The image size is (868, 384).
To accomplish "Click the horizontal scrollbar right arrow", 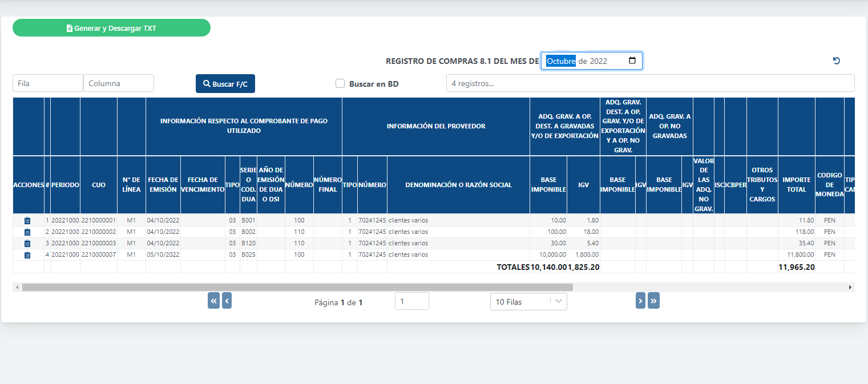I will tap(850, 288).
